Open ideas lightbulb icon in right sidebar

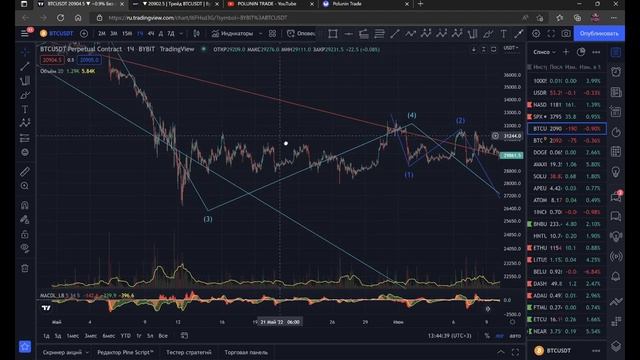[x=616, y=172]
